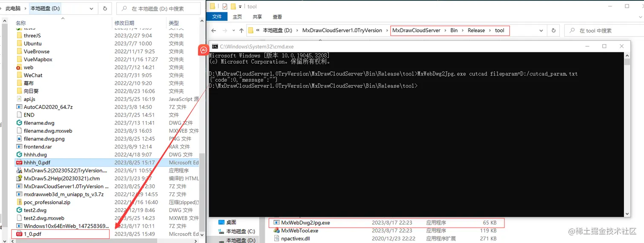This screenshot has width=644, height=243.
Task: Expand the hidden breadcrumb path chevrons
Action: tap(258, 31)
